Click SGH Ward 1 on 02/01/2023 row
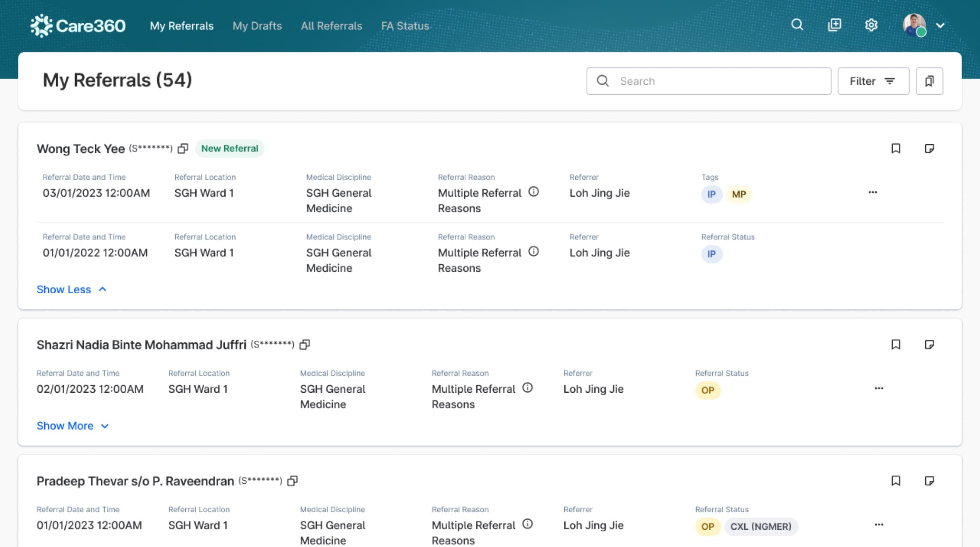Viewport: 980px width, 547px height. click(198, 389)
